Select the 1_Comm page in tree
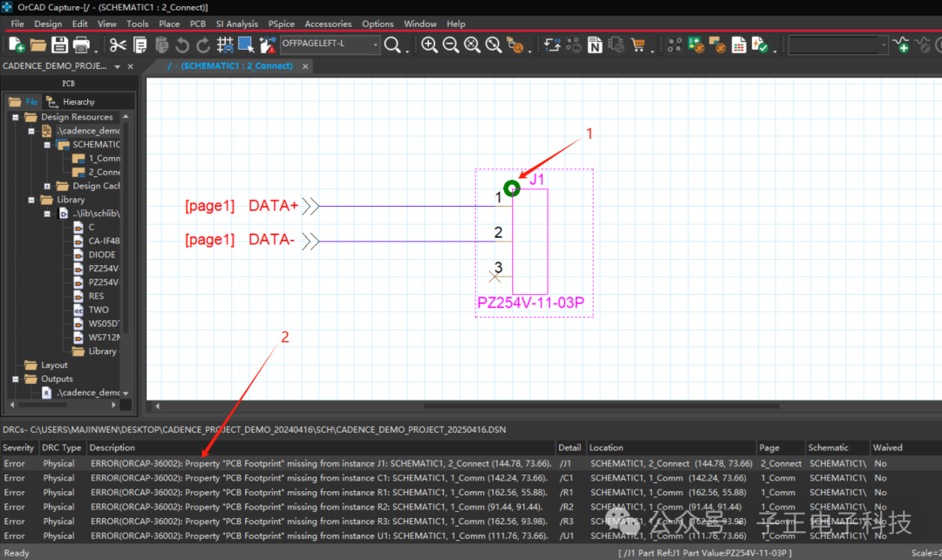 96,159
